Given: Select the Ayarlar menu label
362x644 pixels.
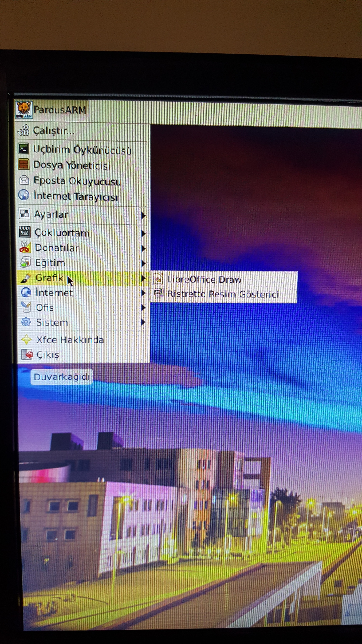Looking at the screenshot, I should [x=51, y=214].
